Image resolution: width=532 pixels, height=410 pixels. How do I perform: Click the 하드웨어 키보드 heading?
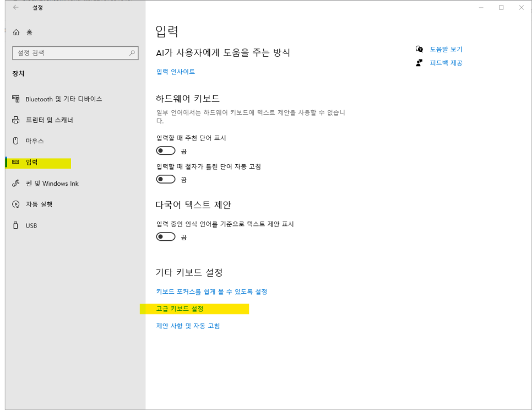[188, 99]
